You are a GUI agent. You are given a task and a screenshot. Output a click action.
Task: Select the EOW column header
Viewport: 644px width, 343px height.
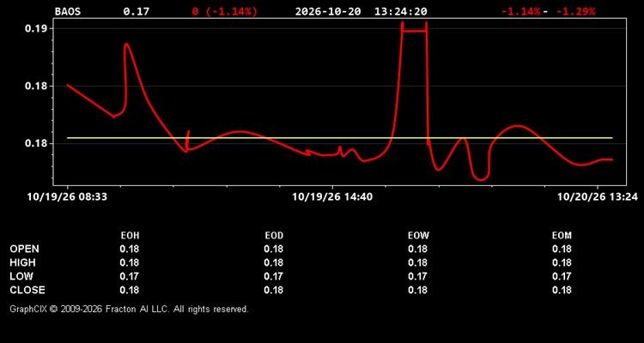pyautogui.click(x=418, y=236)
